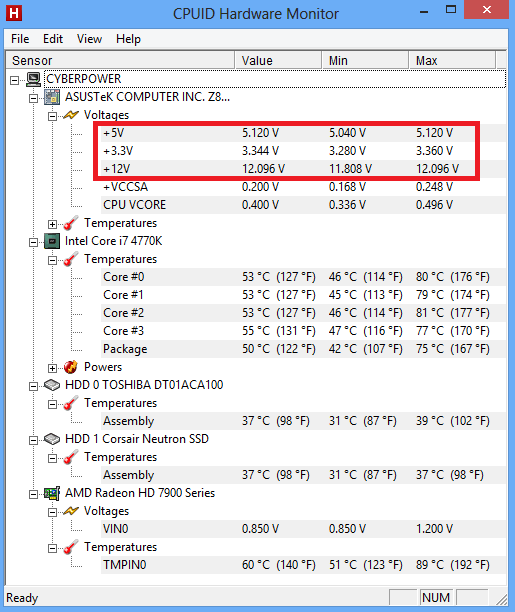
Task: Click the Intel Core i7 CPU chip icon
Action: [52, 241]
